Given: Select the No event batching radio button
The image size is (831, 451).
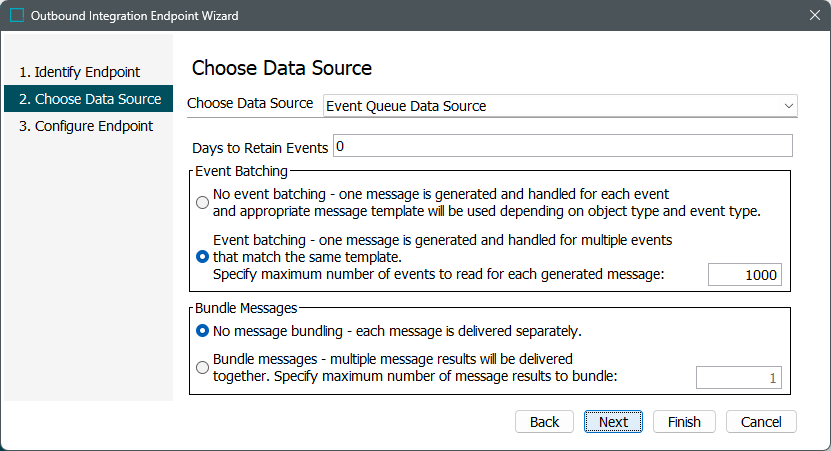Looking at the screenshot, I should (x=203, y=202).
